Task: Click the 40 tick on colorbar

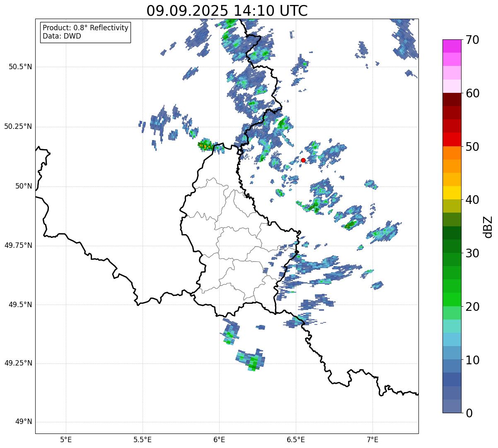Action: [472, 200]
